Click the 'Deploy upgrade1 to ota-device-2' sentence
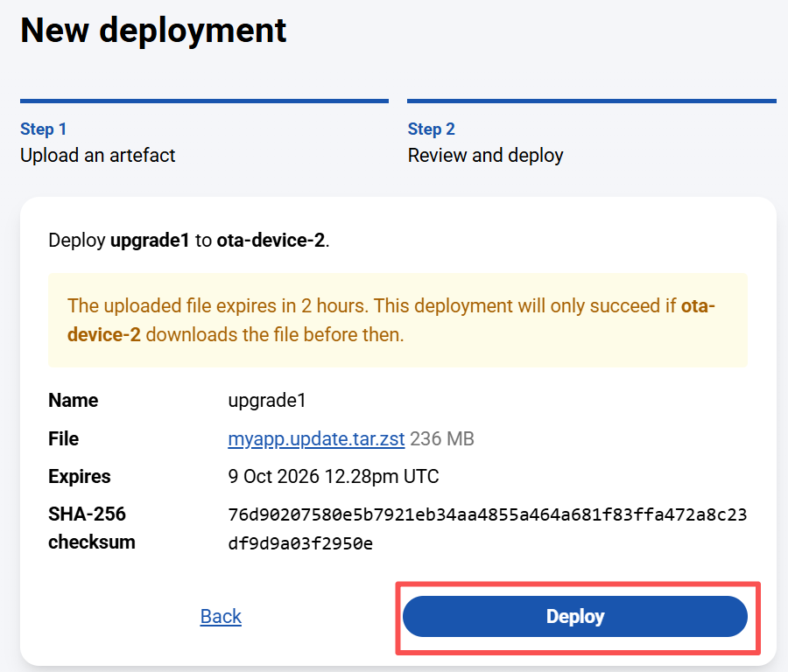 189,240
